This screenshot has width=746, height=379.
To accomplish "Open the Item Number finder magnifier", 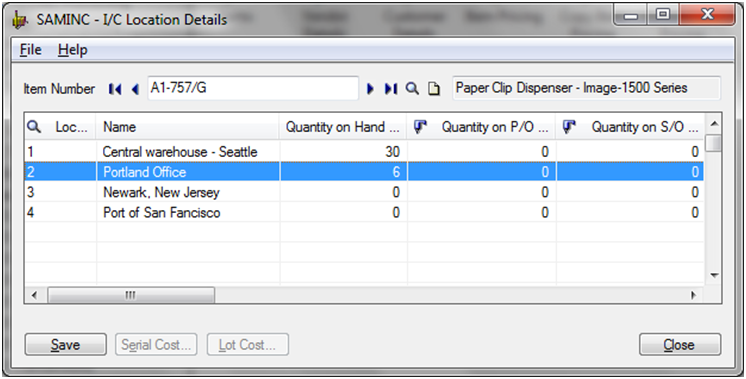I will tap(412, 88).
